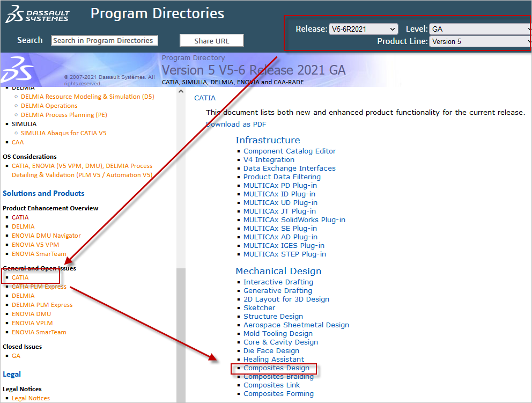Click the 3DS logo beside copyright notice

pyautogui.click(x=18, y=70)
